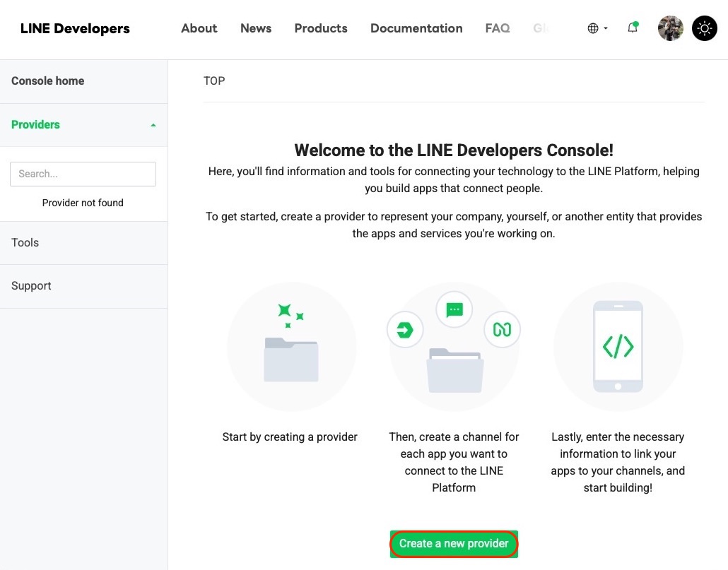Image resolution: width=728 pixels, height=570 pixels.
Task: Open the notifications bell
Action: coord(633,28)
